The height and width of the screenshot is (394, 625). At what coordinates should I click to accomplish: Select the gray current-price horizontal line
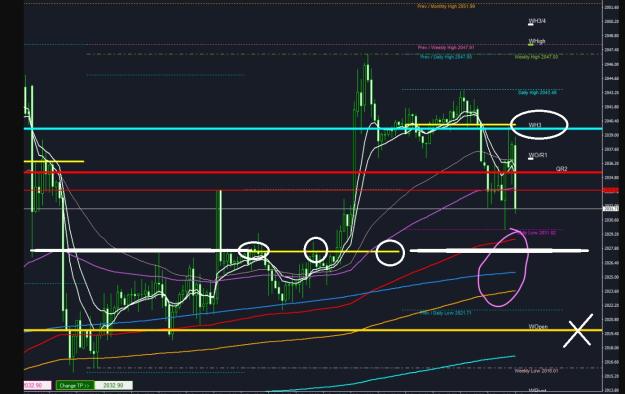pyautogui.click(x=313, y=209)
